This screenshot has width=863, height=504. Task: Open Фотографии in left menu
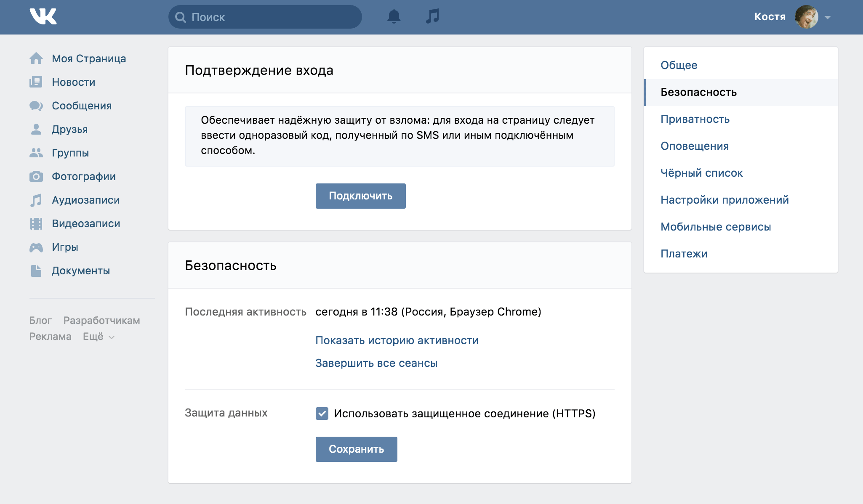pyautogui.click(x=84, y=176)
